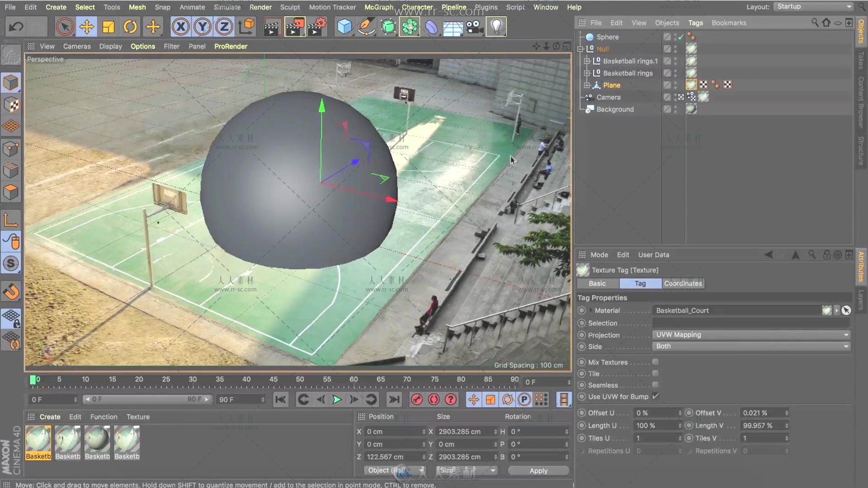Click the Undo arrow icon
868x488 pixels.
pyautogui.click(x=15, y=26)
